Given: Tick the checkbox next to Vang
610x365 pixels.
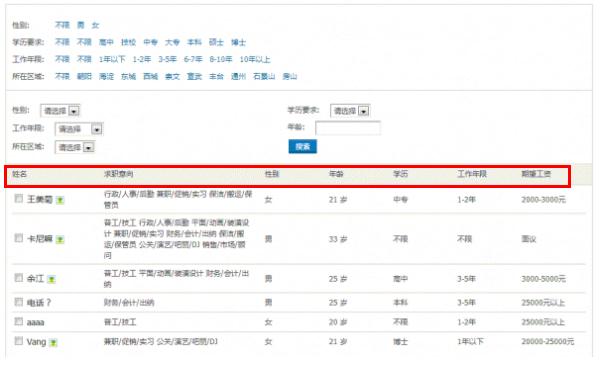Looking at the screenshot, I should click(x=19, y=341).
